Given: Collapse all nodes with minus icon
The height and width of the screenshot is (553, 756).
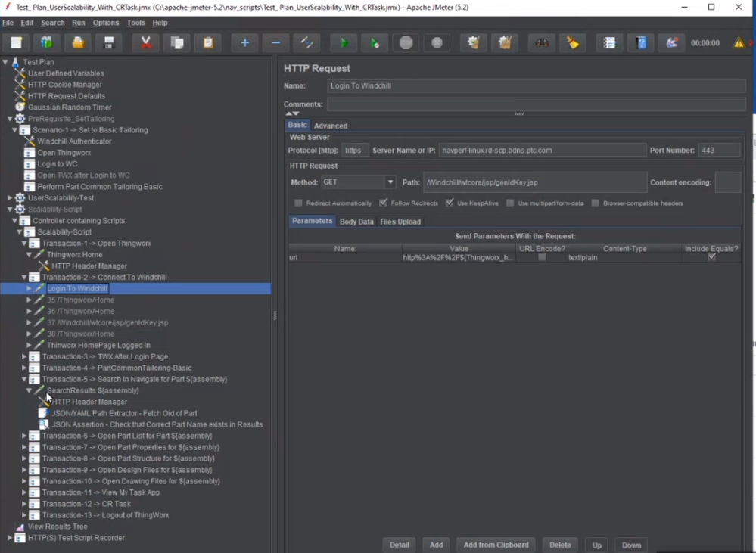Looking at the screenshot, I should point(275,43).
